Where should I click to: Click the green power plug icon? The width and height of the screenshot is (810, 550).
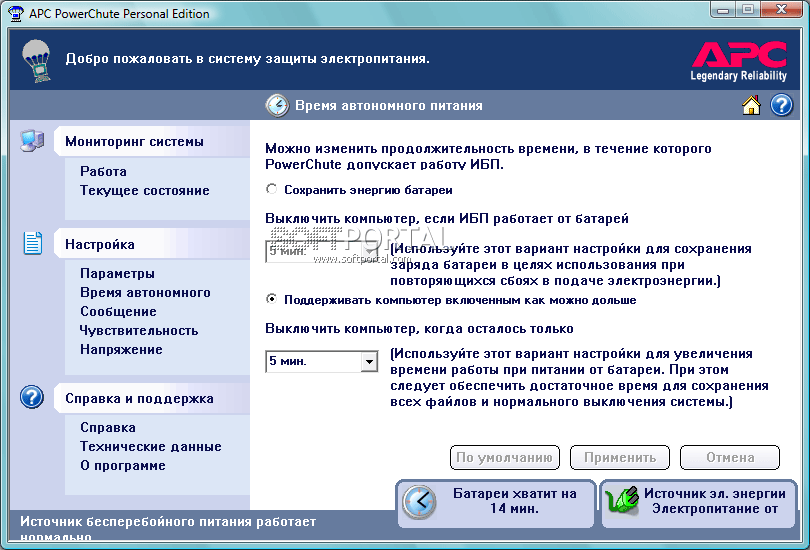(622, 500)
